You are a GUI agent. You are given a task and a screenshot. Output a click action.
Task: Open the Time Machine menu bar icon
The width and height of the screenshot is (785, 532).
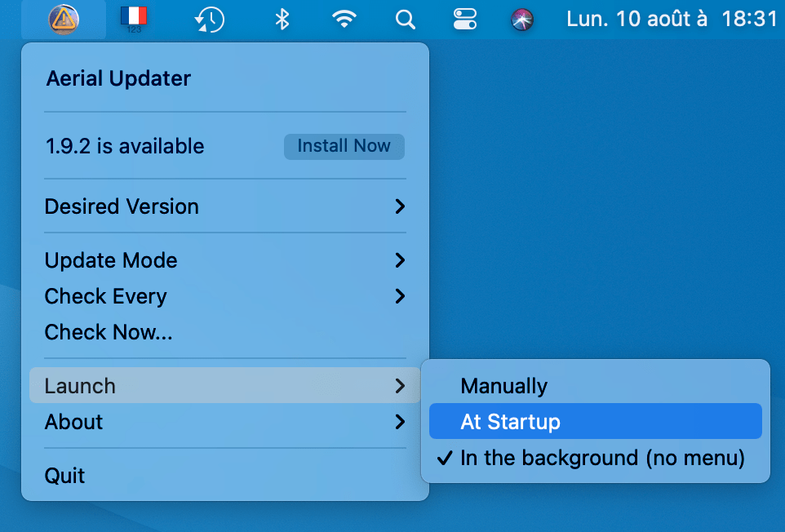pyautogui.click(x=209, y=20)
